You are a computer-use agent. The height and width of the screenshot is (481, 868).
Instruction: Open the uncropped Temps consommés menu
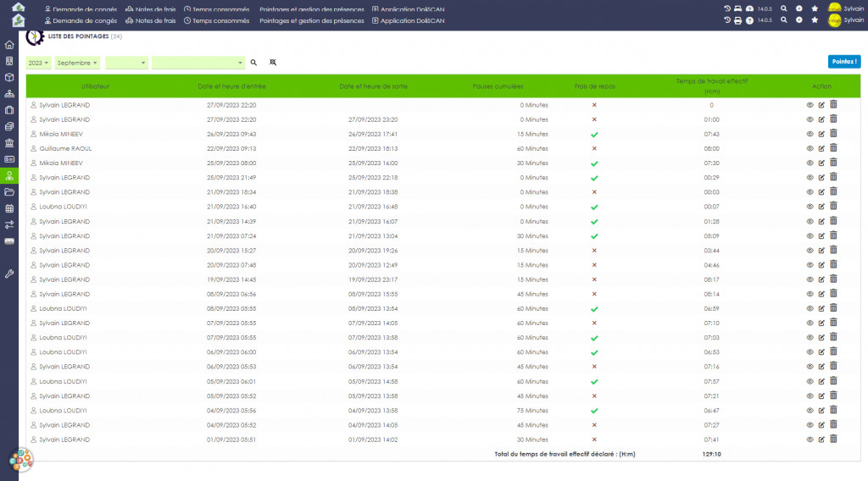coord(216,20)
